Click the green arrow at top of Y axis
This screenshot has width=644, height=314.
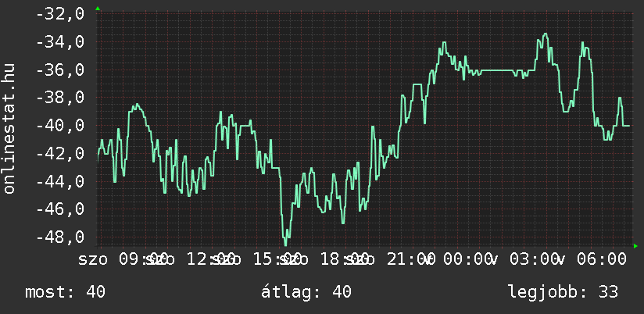[x=98, y=9]
